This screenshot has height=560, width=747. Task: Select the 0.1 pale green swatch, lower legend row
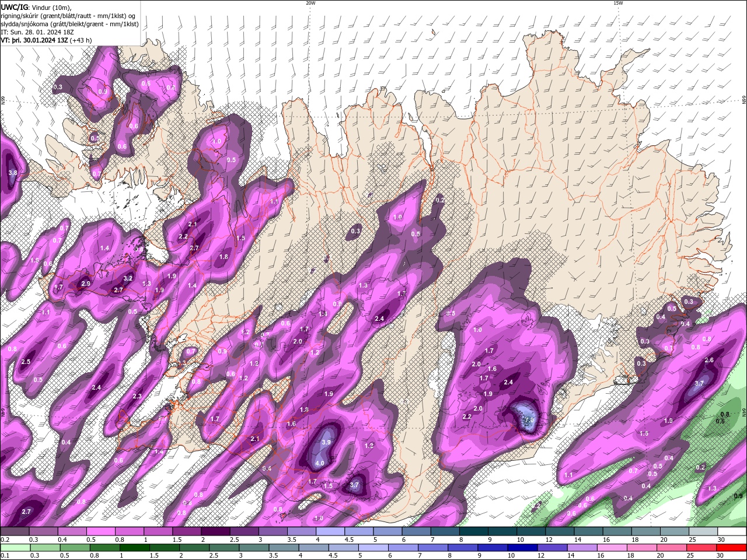(15, 548)
